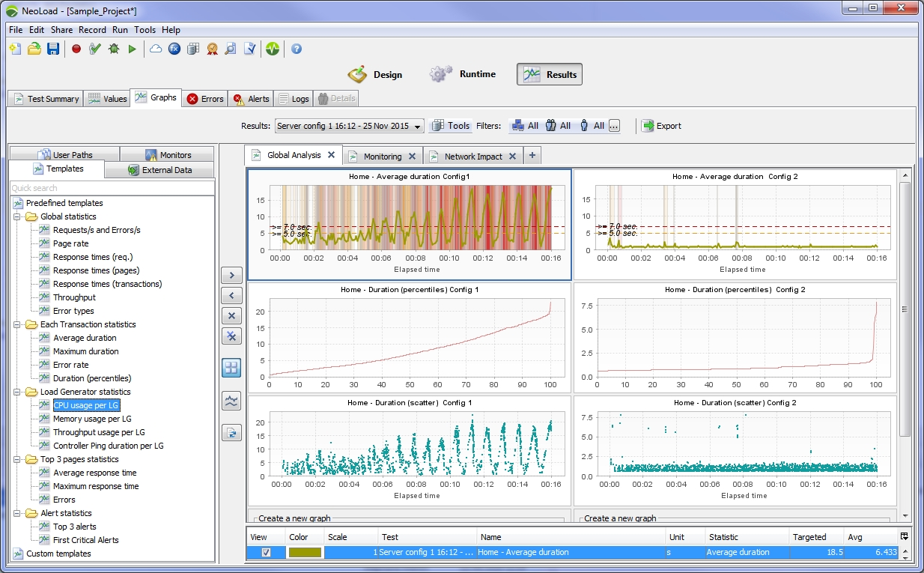Switch to the Design section button
Image resolution: width=924 pixels, height=573 pixels.
pos(376,74)
